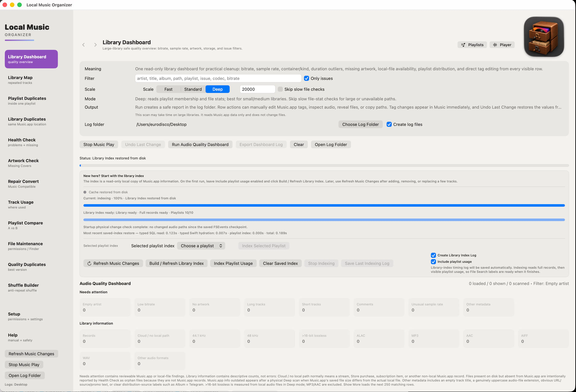
Task: Toggle Include playlist usage checkbox
Action: tap(433, 262)
